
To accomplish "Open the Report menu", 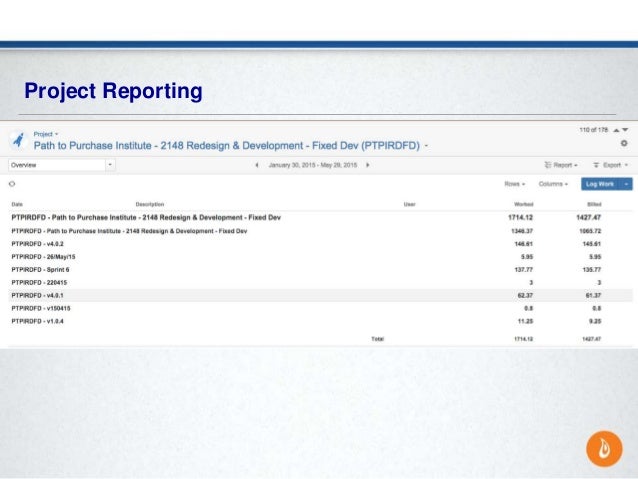I will pos(561,165).
